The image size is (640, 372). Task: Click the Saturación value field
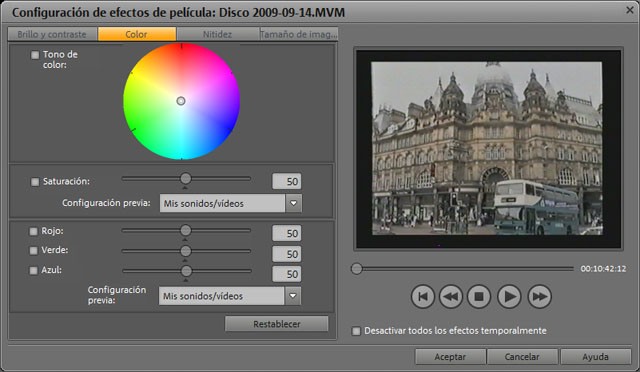click(x=287, y=181)
